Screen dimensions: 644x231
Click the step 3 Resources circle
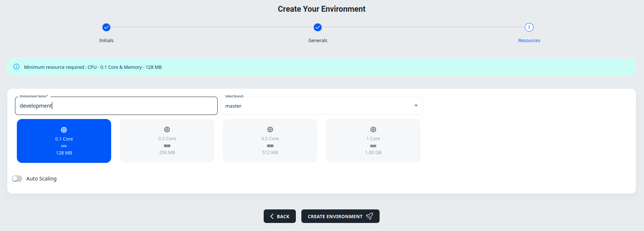(x=529, y=27)
